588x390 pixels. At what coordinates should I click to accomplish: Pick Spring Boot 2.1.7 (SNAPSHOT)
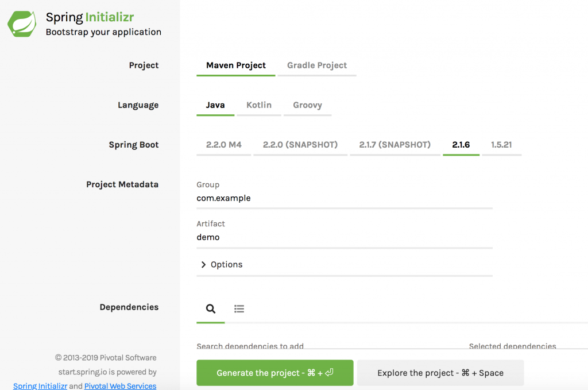tap(395, 145)
